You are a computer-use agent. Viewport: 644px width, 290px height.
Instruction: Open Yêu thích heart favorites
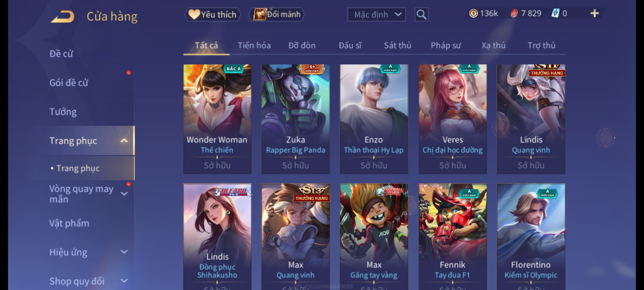coord(213,15)
